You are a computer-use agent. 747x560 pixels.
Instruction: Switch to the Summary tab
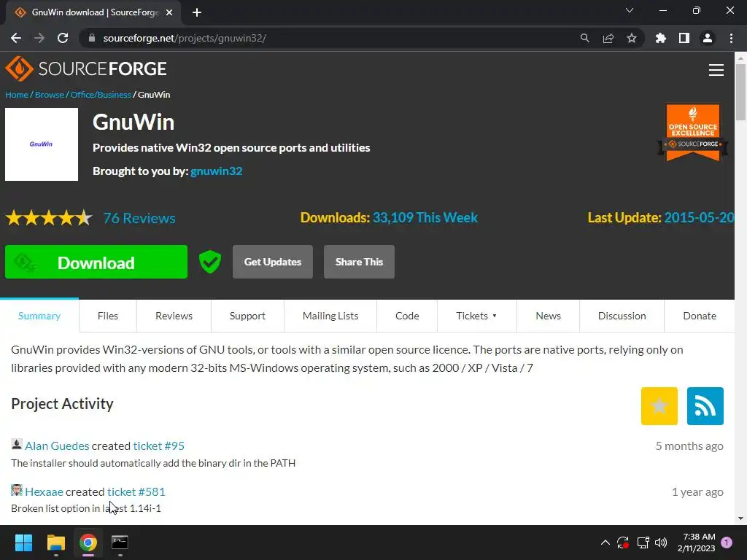click(x=39, y=316)
